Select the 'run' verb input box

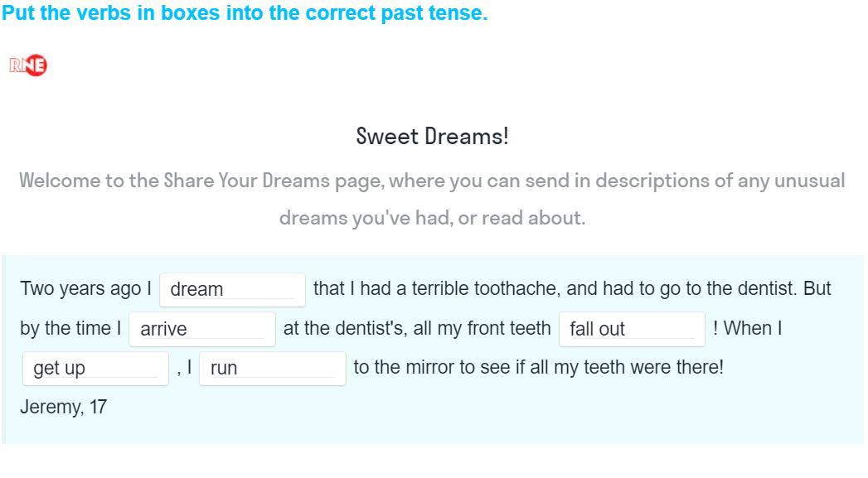[x=273, y=369]
